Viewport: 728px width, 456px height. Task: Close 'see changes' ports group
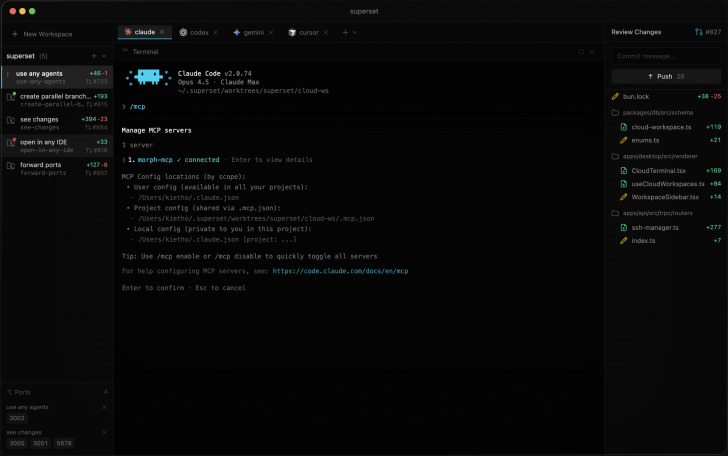(104, 432)
